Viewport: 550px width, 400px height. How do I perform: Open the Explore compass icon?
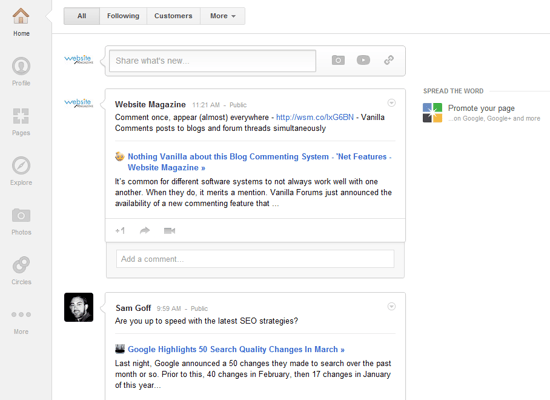21,166
